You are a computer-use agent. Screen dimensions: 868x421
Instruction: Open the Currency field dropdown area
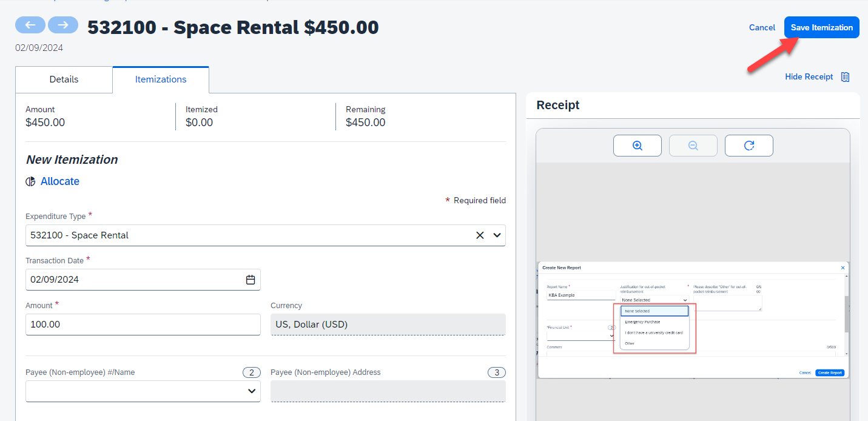tap(386, 324)
